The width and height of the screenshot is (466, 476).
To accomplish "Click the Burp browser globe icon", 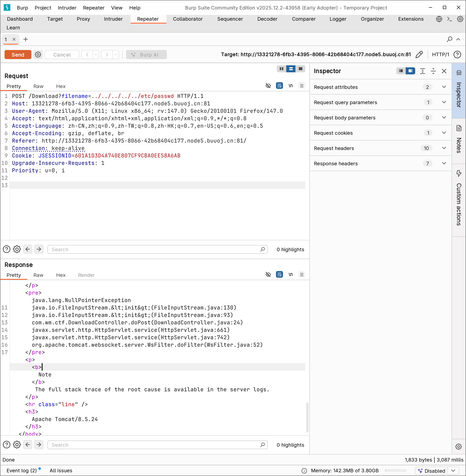I will [439, 19].
